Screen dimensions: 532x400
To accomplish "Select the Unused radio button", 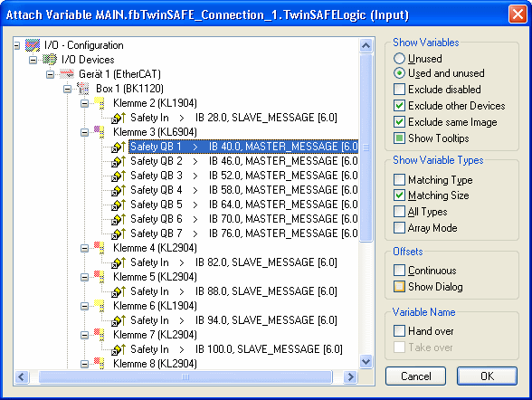I will tap(399, 59).
